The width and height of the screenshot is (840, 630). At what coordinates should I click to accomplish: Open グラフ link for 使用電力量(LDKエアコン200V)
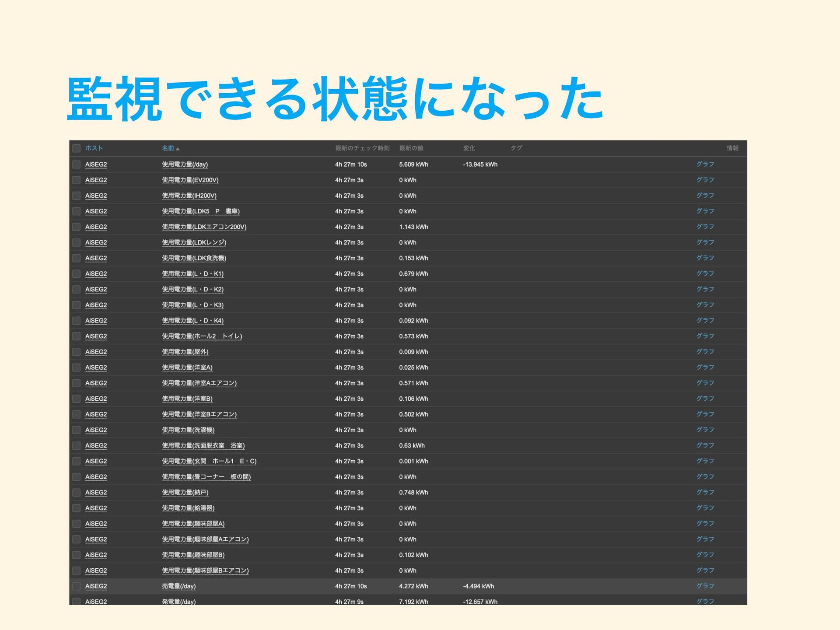(x=705, y=227)
